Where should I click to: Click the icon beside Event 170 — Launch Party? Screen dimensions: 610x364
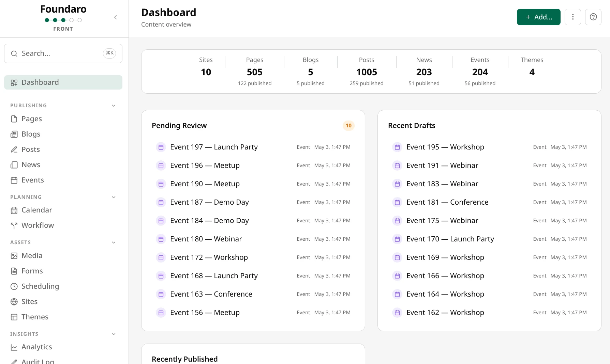click(397, 239)
